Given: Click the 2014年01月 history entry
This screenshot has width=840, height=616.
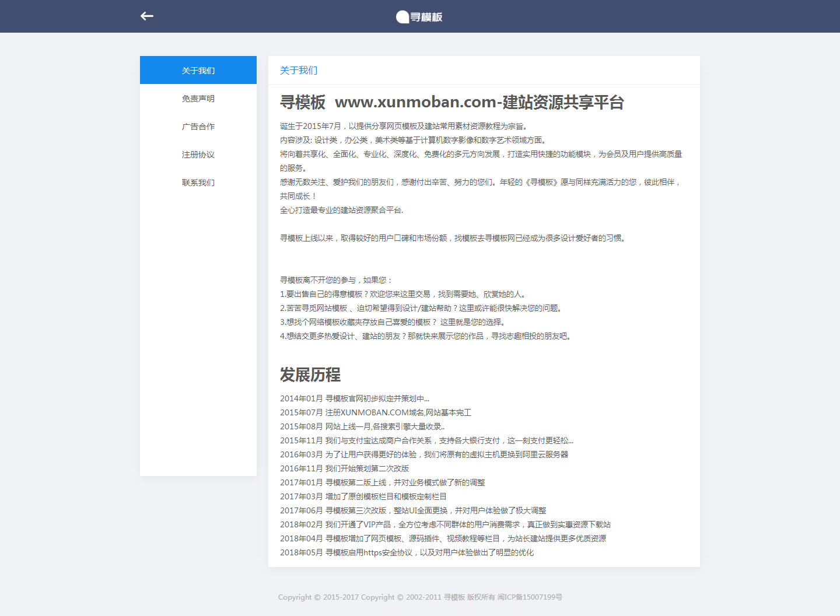Looking at the screenshot, I should tap(355, 398).
